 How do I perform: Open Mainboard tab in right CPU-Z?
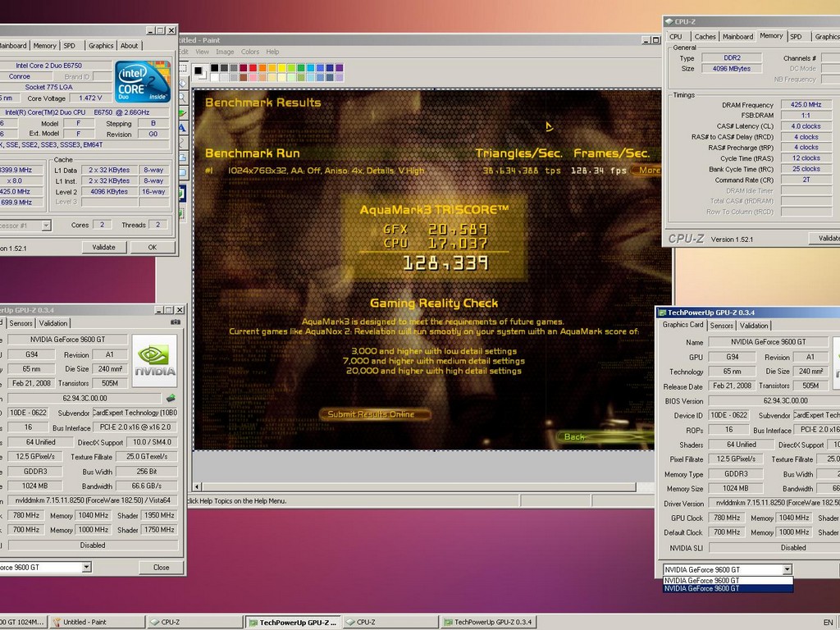point(737,37)
